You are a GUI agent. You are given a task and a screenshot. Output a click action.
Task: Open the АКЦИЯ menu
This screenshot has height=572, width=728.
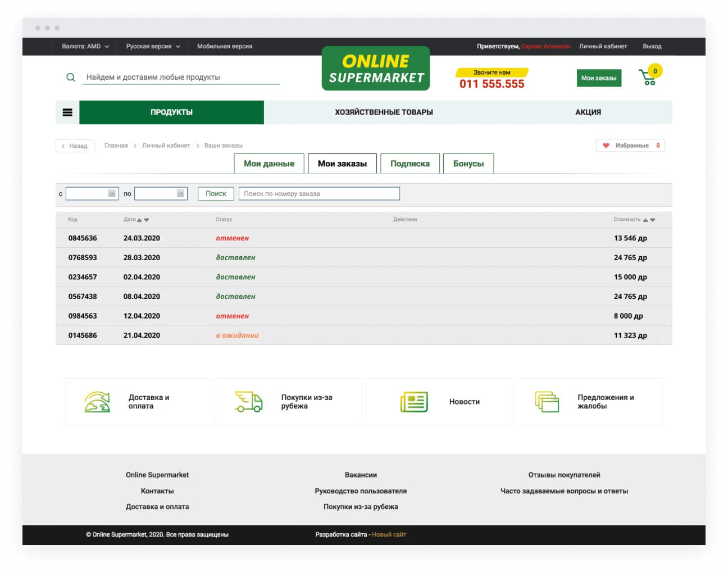588,112
